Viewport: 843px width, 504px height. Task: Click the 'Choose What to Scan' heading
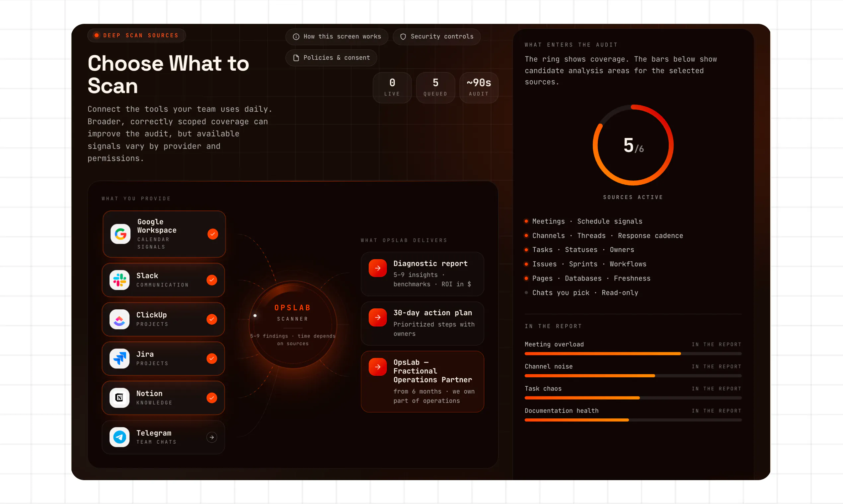tap(168, 74)
